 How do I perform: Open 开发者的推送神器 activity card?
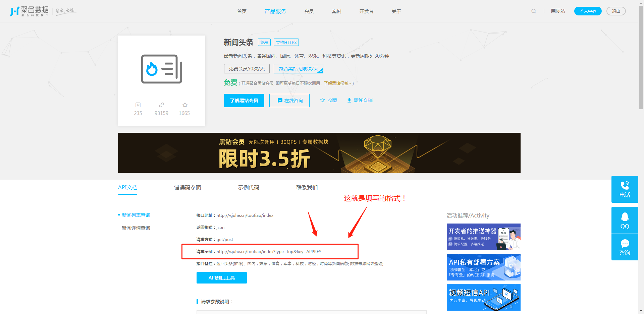[484, 237]
